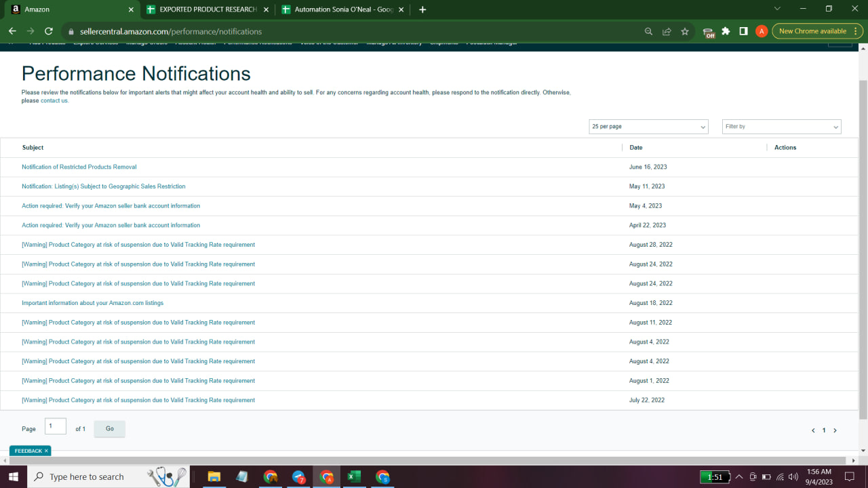Click the Subject column header
The width and height of the screenshot is (868, 488).
coord(33,147)
